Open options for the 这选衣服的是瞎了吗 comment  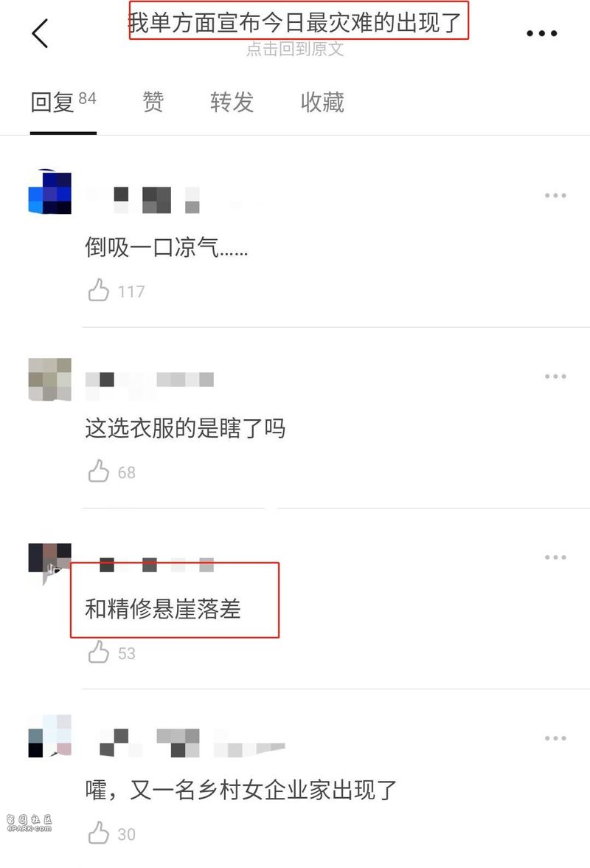click(555, 376)
